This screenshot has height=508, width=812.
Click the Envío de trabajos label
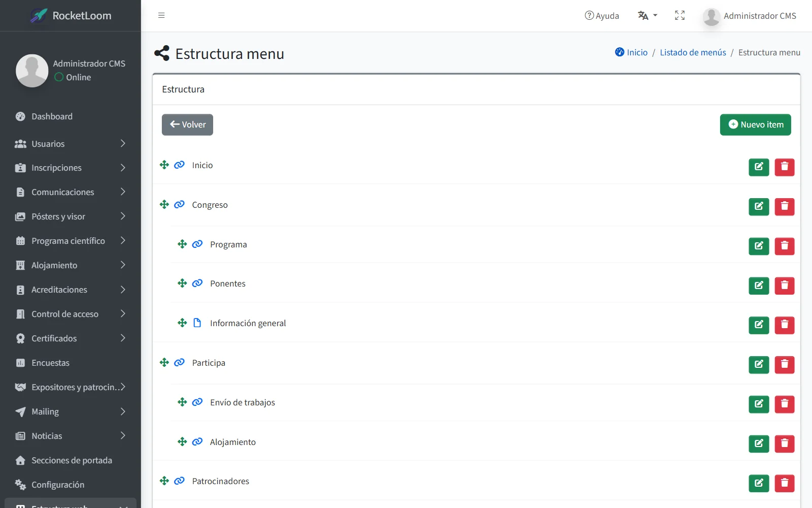(x=243, y=402)
